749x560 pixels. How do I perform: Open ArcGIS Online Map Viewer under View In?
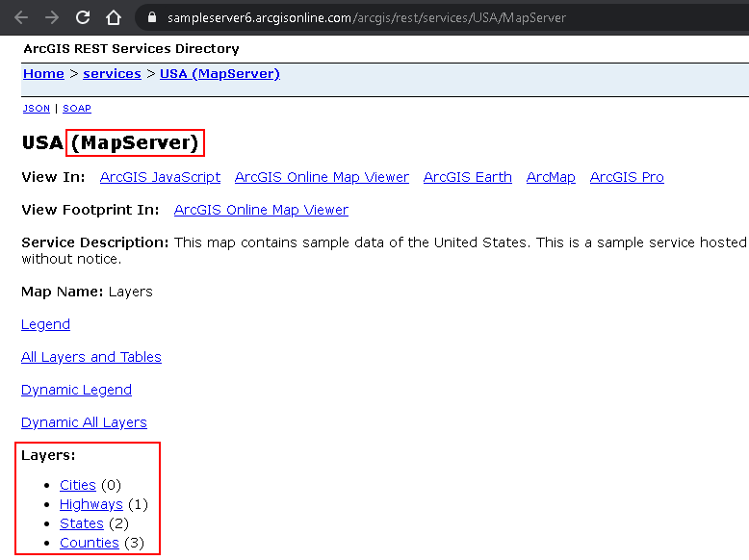pyautogui.click(x=322, y=177)
